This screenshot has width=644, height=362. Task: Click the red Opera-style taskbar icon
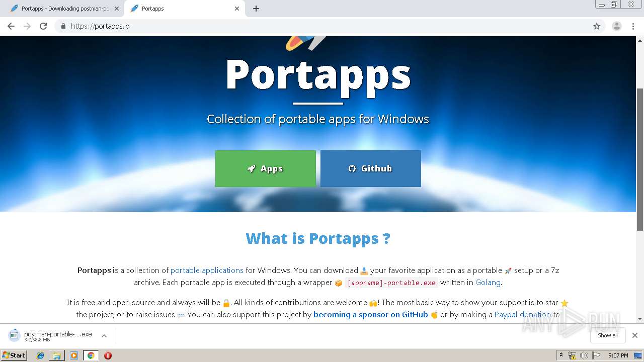click(108, 355)
